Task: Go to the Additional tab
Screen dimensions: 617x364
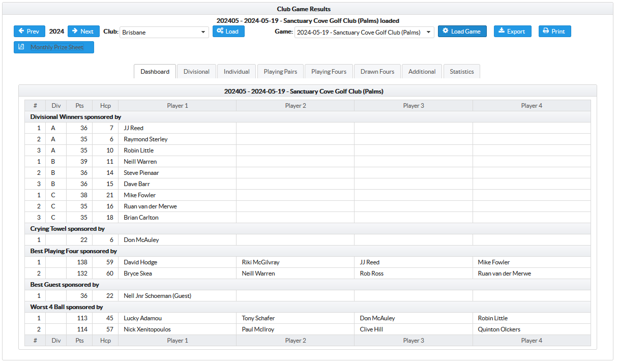Action: click(x=422, y=72)
